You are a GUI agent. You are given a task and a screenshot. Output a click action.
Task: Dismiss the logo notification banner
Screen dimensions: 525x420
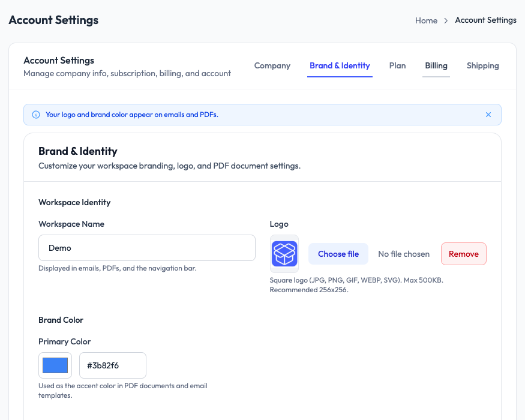(x=488, y=114)
